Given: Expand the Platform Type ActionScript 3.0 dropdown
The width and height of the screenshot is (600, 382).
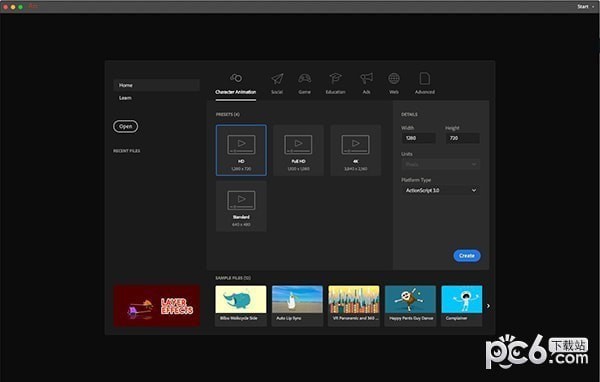Looking at the screenshot, I should (x=440, y=190).
